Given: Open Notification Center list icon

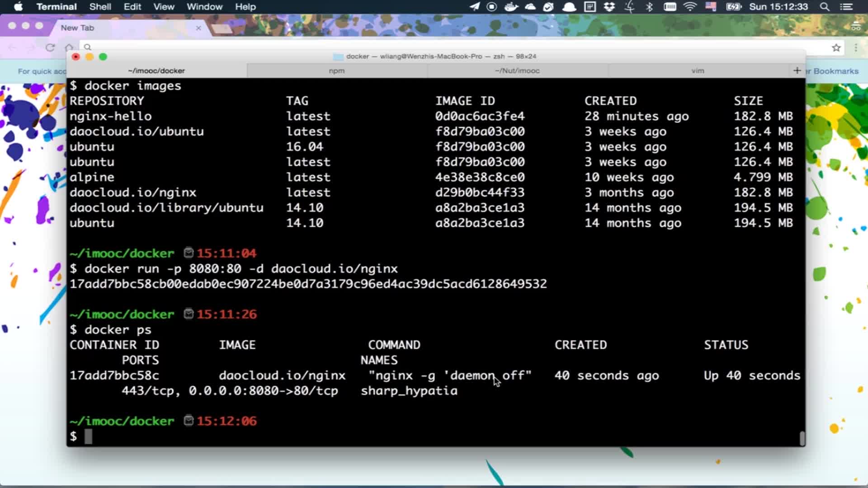Looking at the screenshot, I should pos(846,7).
